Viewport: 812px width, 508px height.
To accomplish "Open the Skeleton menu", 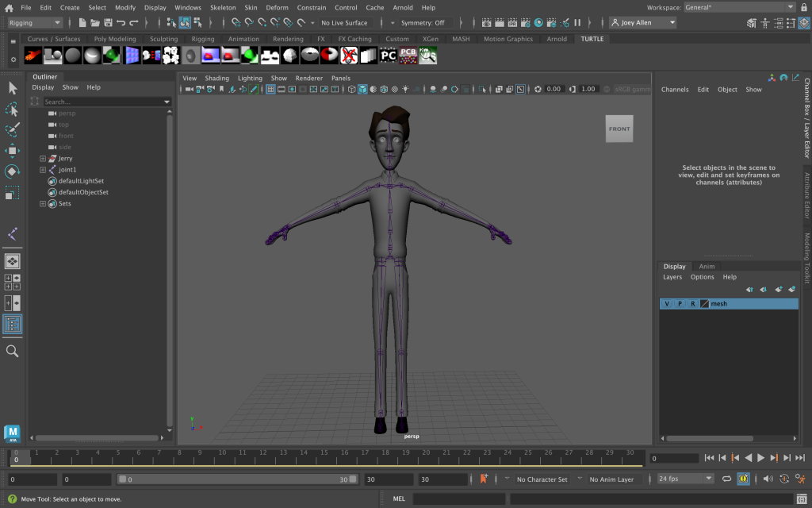I will pos(222,7).
